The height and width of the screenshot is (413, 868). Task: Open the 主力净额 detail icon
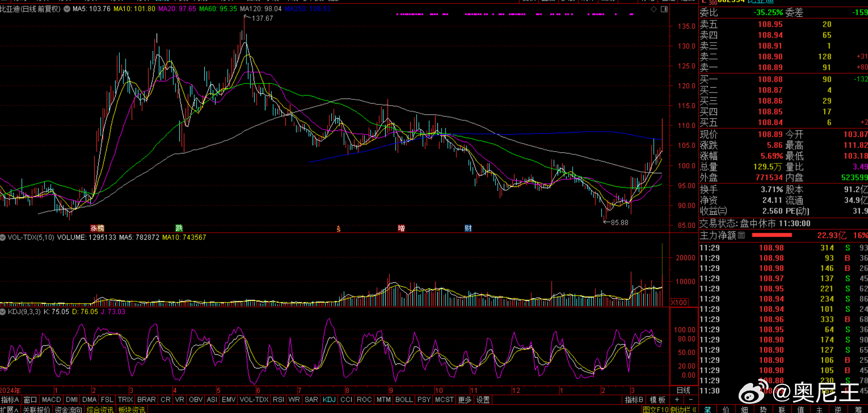point(741,235)
